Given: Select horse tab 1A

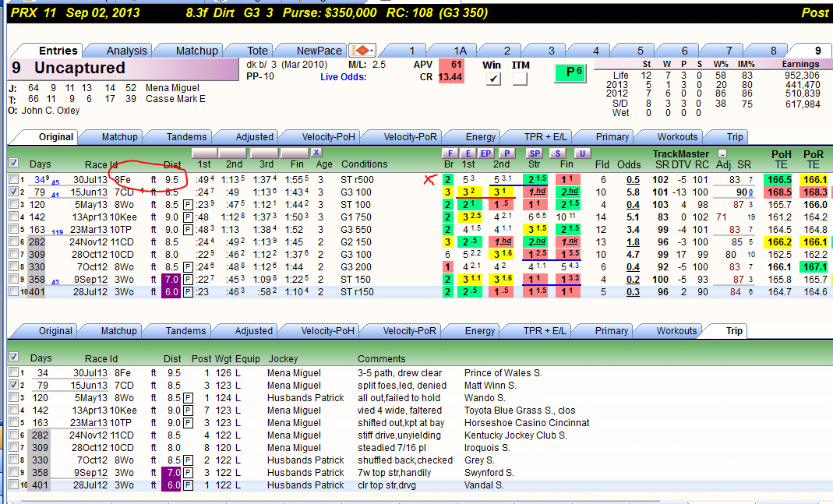Looking at the screenshot, I should [x=460, y=51].
